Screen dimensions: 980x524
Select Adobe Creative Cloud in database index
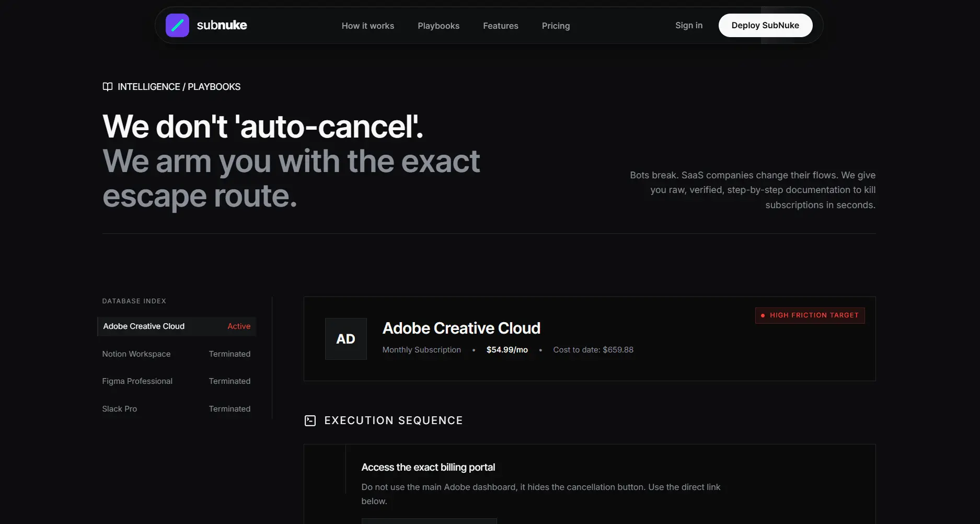[177, 326]
